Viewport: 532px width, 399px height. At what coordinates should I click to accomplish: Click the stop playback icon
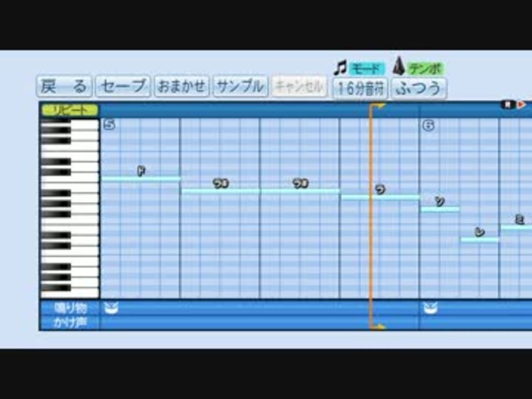pyautogui.click(x=508, y=105)
